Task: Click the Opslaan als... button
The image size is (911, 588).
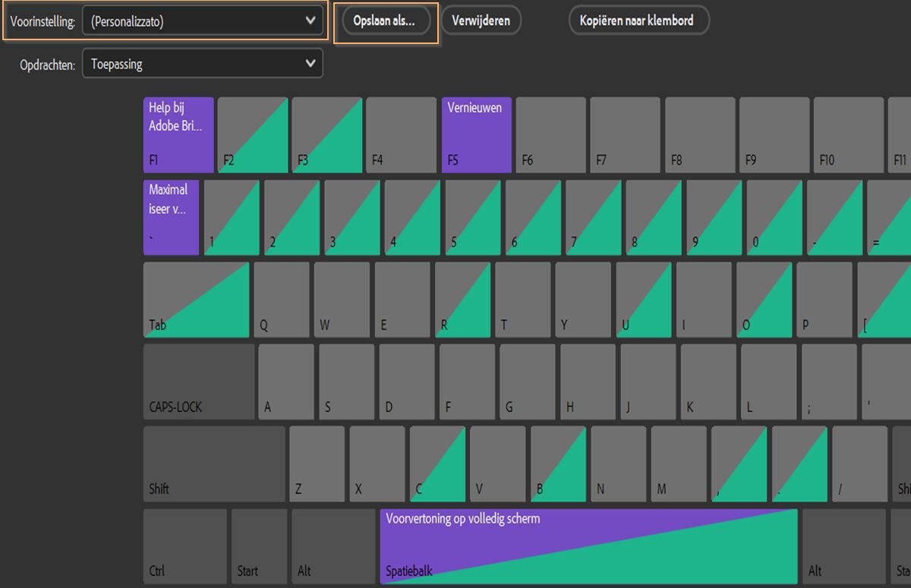Action: coord(386,21)
